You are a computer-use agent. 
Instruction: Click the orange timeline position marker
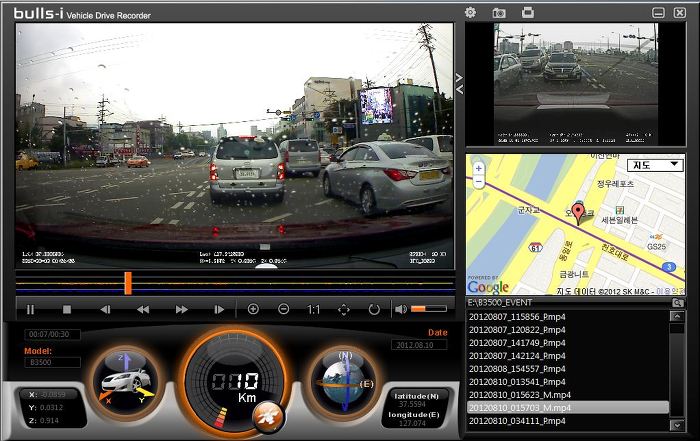click(x=128, y=283)
